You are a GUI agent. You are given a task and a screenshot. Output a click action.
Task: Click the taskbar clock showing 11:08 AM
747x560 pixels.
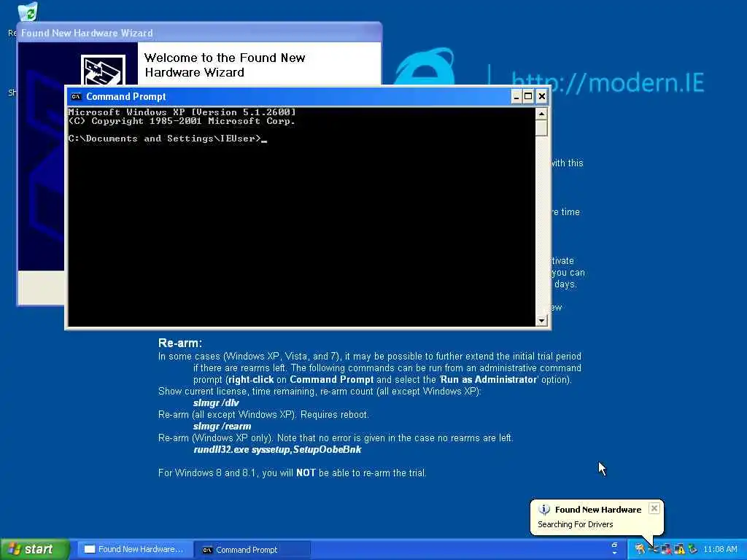(x=720, y=549)
